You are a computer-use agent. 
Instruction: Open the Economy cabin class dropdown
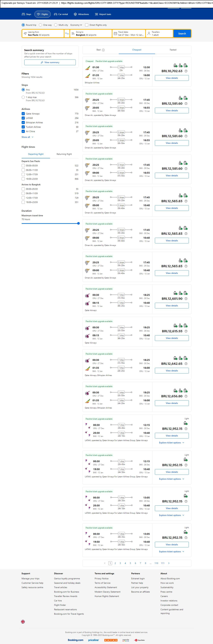pos(76,25)
